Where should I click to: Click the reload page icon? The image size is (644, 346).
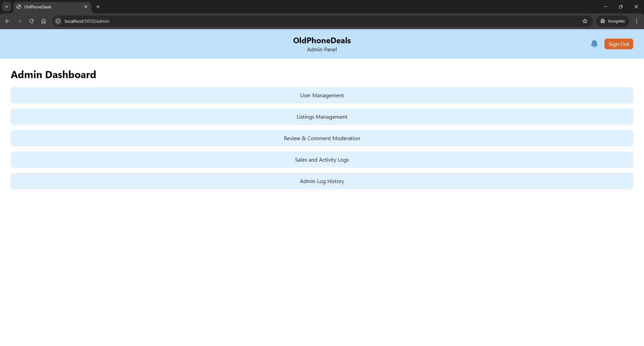[x=31, y=21]
